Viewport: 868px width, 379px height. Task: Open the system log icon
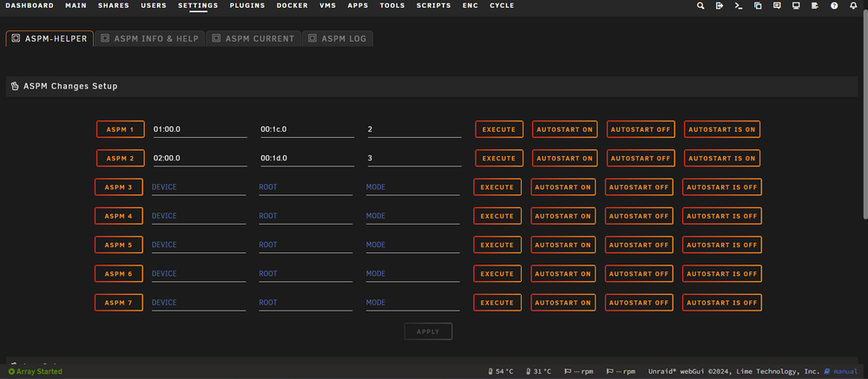[815, 5]
